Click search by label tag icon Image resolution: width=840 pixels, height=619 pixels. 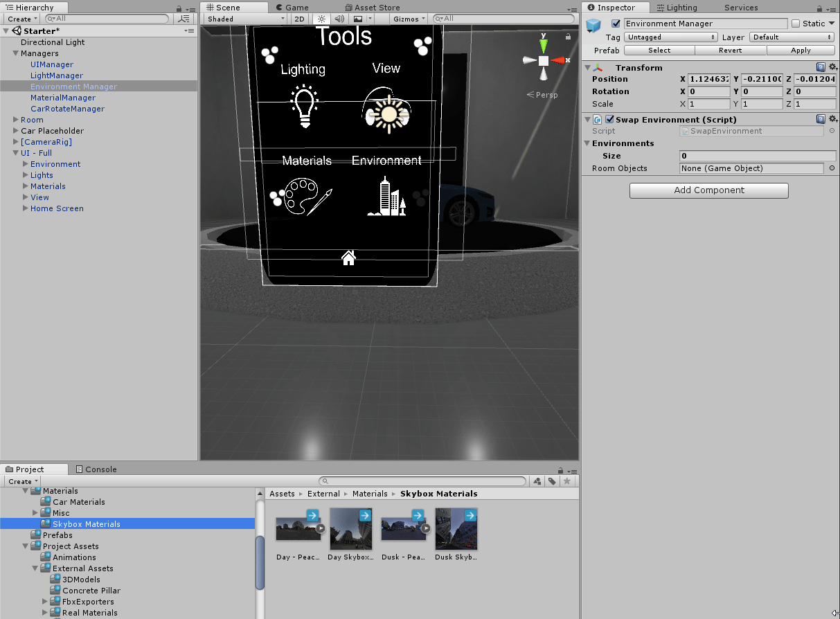pos(552,481)
